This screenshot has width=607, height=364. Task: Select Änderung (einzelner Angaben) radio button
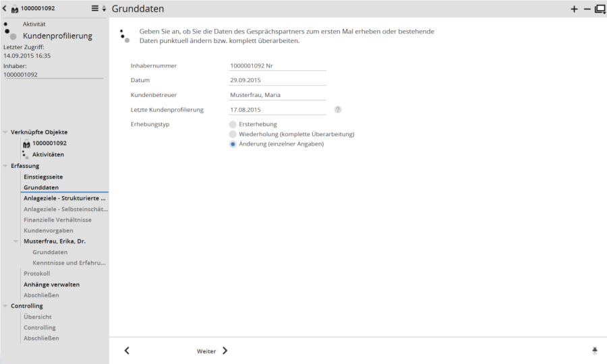[233, 144]
